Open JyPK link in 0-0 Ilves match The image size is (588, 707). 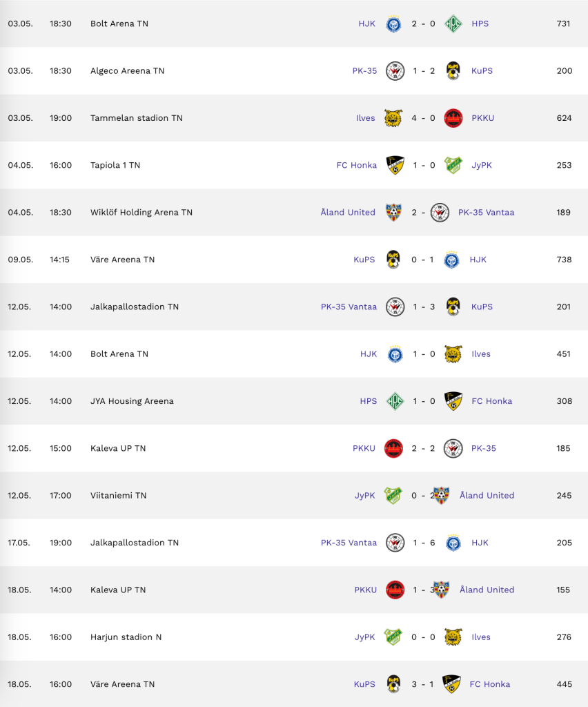coord(364,637)
